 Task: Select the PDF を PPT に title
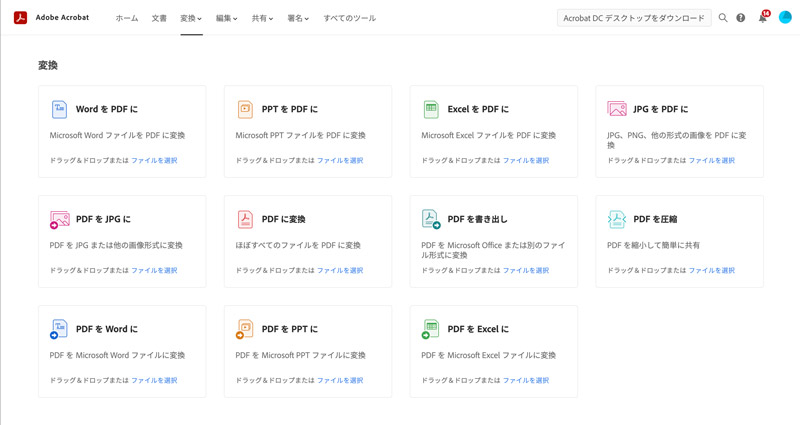coord(290,329)
